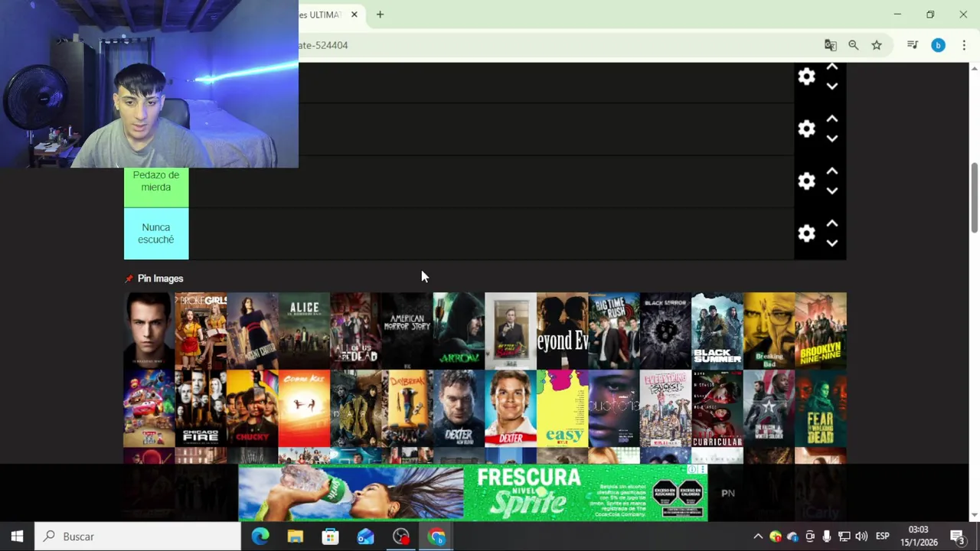Open the gear in the row above Pedazo de mierda

[806, 129]
